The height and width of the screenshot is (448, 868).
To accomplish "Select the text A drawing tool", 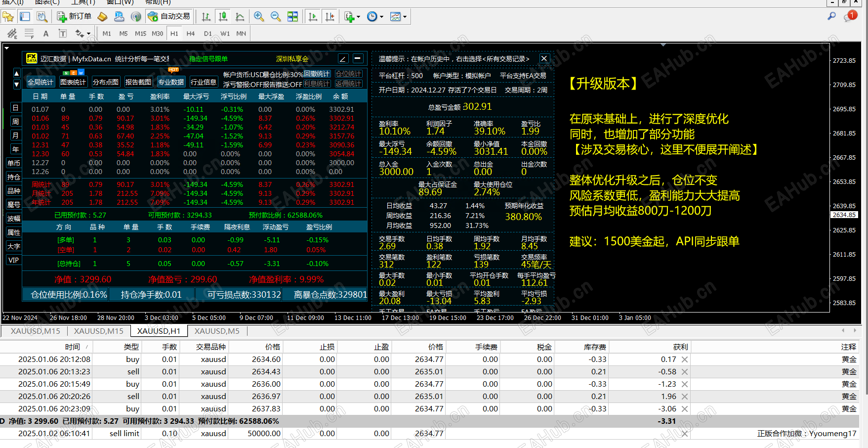I will click(x=46, y=34).
